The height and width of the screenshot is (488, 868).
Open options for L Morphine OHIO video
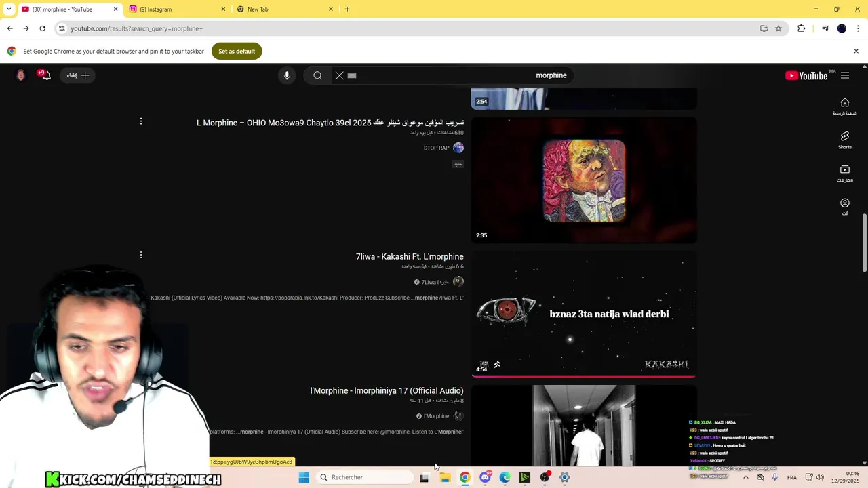point(141,121)
